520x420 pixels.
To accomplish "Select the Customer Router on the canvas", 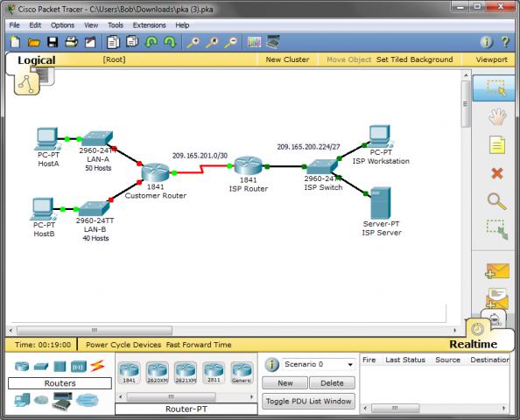I will [x=155, y=172].
